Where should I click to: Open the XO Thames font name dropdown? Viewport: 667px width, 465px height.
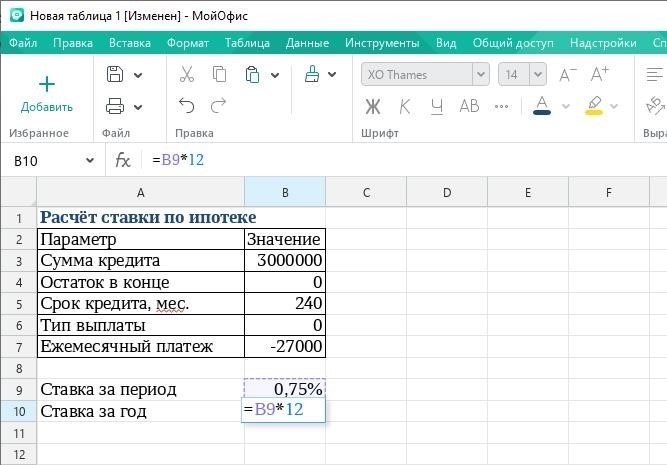[x=481, y=74]
